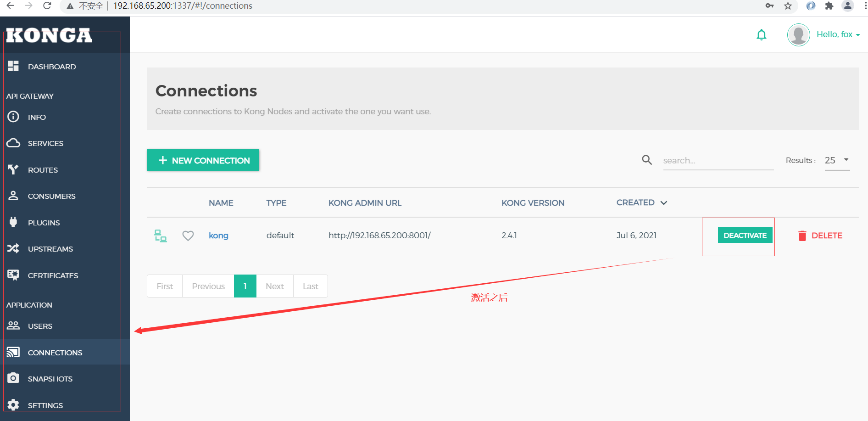Open notifications bell icon
Viewport: 868px width, 421px height.
[762, 35]
